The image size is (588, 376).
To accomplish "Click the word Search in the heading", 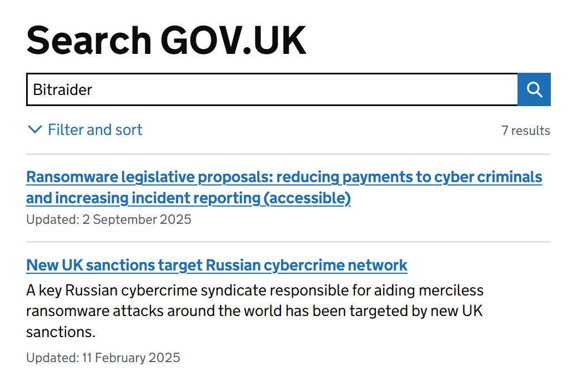I will (88, 40).
